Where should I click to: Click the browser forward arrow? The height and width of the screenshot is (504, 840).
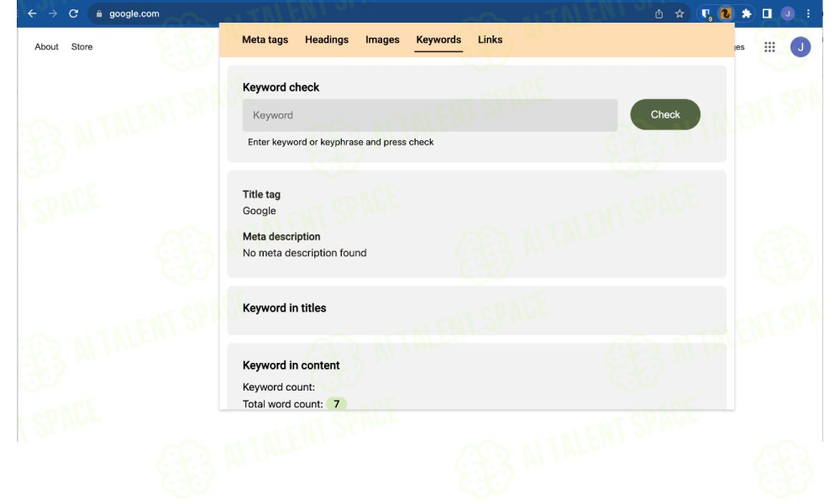coord(52,13)
